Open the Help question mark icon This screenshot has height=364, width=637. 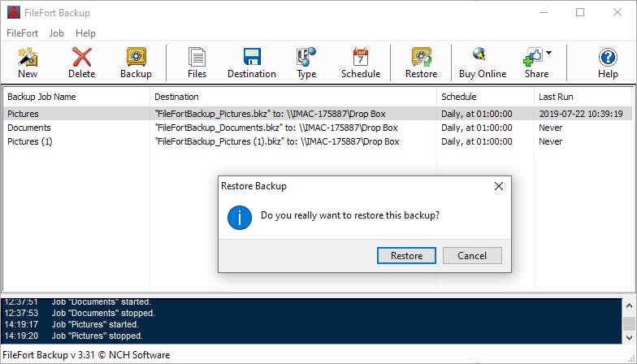click(x=608, y=63)
